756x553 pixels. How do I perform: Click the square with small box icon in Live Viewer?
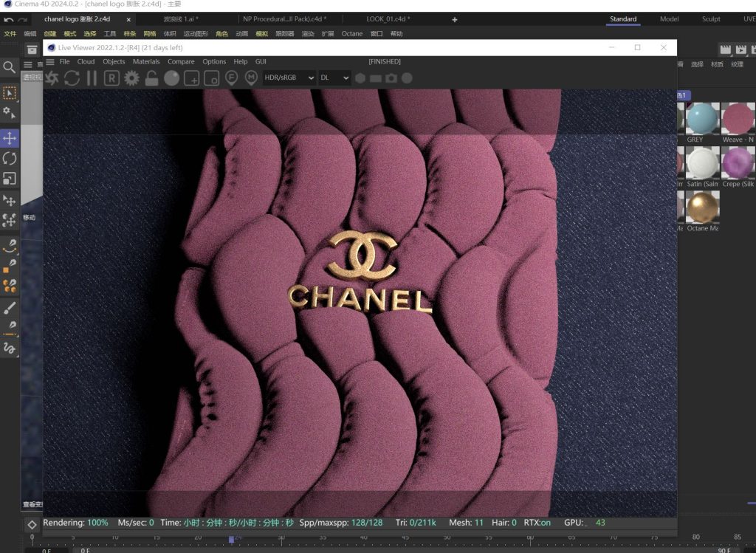tap(212, 78)
